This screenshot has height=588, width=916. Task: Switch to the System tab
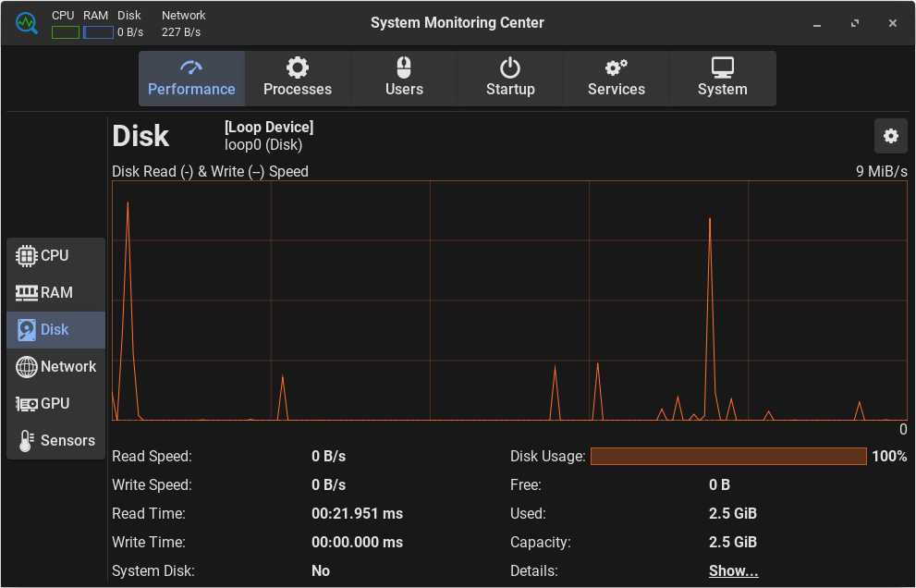pos(723,79)
